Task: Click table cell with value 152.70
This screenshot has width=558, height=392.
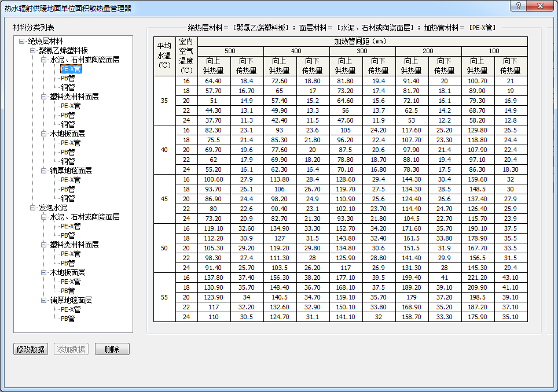Action: click(x=346, y=228)
